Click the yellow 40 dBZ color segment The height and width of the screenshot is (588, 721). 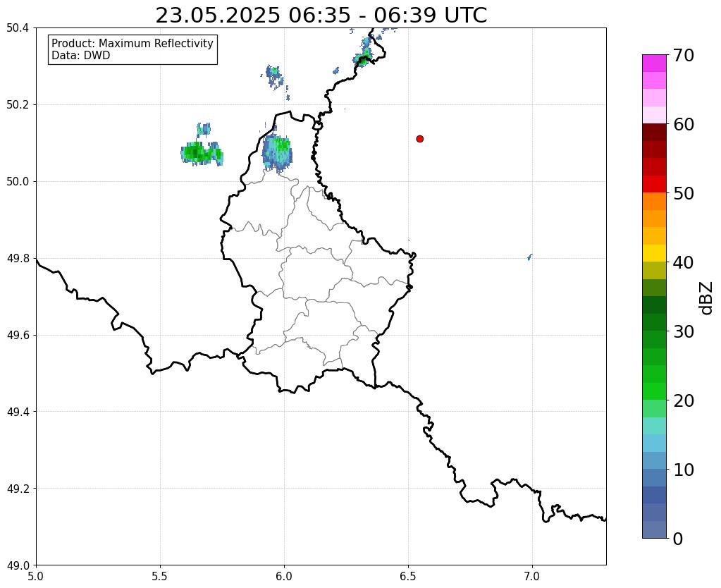click(654, 254)
